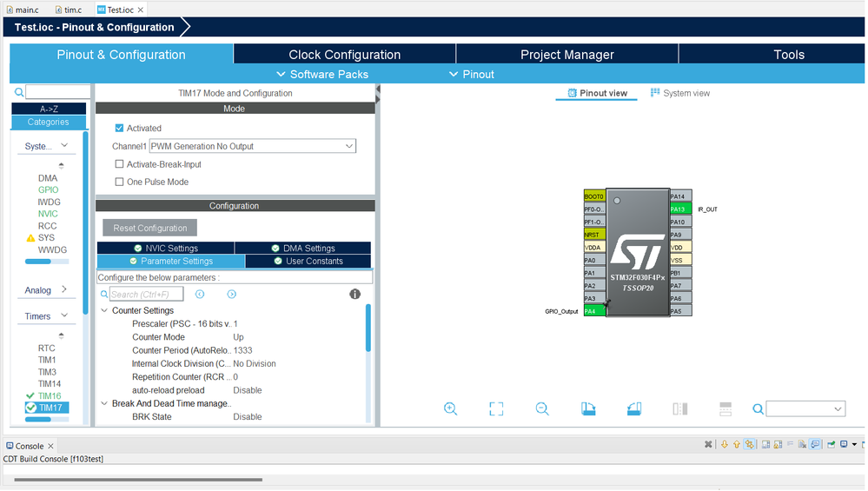Select GPIO in System Core list

pyautogui.click(x=48, y=189)
